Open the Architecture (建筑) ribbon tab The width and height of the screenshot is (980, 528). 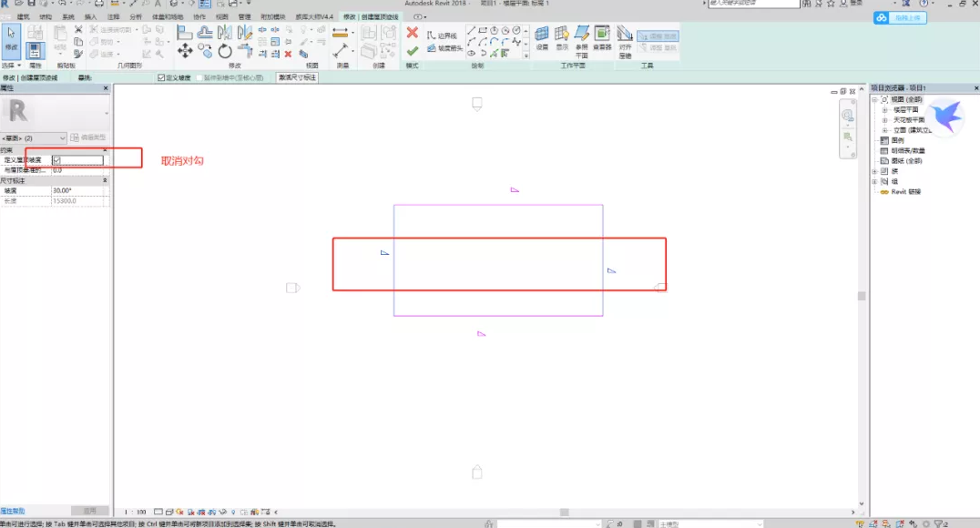click(23, 17)
